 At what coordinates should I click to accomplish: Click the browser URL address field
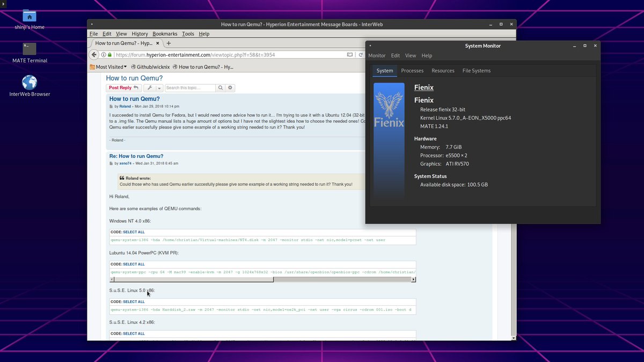click(230, 55)
